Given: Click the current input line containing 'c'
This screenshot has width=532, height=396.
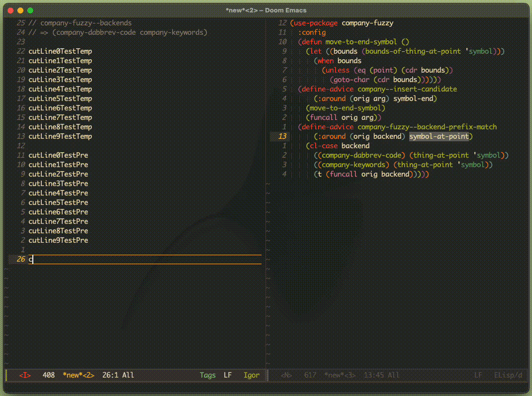Looking at the screenshot, I should tap(145, 260).
